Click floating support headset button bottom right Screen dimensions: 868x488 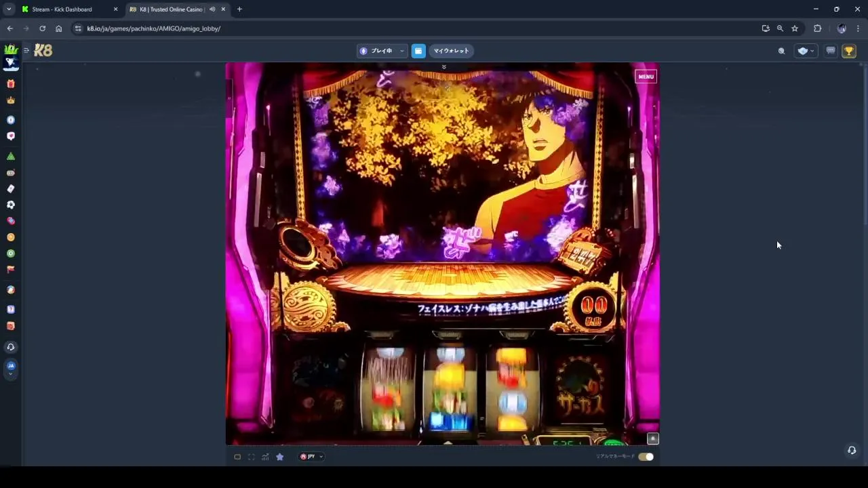click(852, 450)
